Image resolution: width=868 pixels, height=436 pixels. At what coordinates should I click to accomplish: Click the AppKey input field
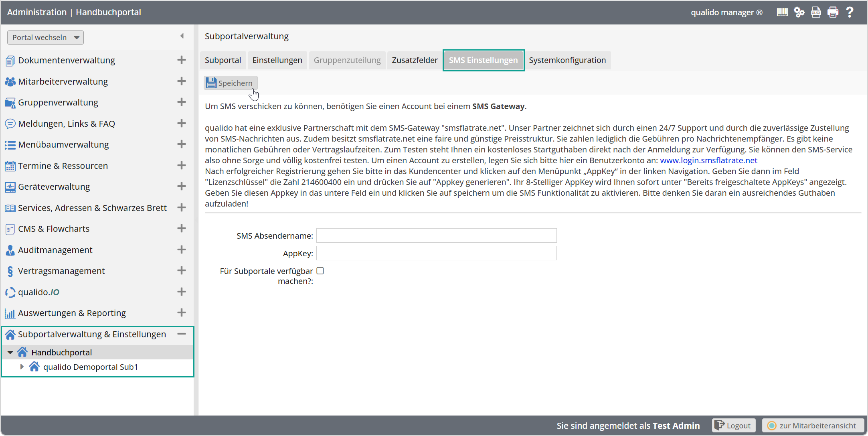(436, 253)
